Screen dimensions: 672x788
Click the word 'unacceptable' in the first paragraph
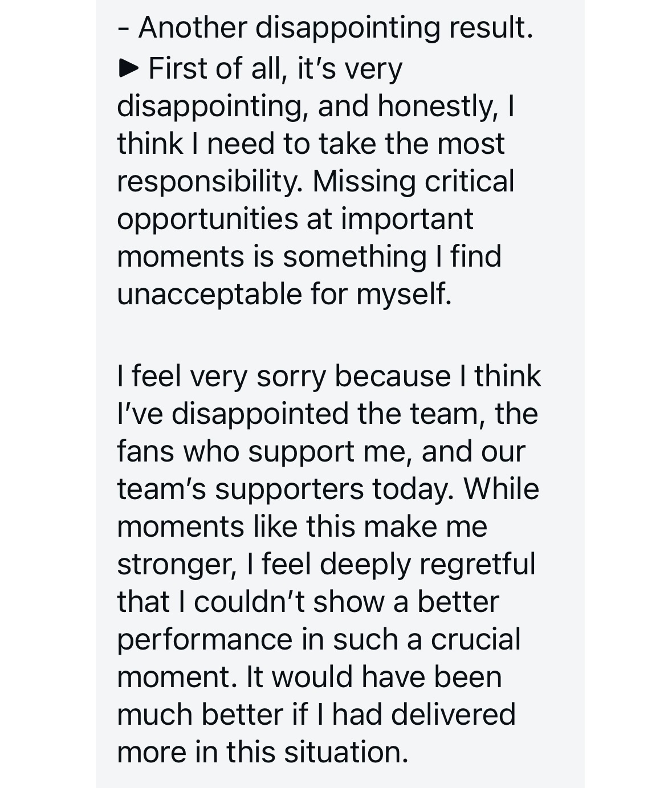tap(209, 294)
